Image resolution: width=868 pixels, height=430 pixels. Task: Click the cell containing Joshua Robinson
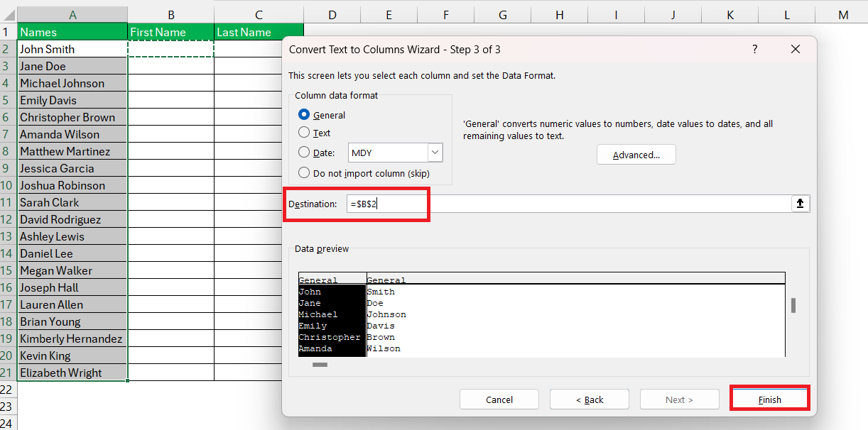click(72, 185)
